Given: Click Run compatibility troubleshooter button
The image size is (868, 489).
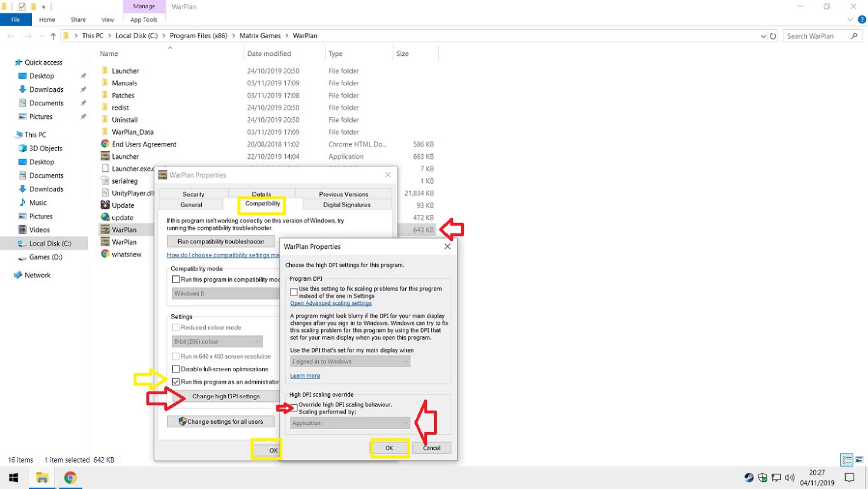Looking at the screenshot, I should coord(221,241).
